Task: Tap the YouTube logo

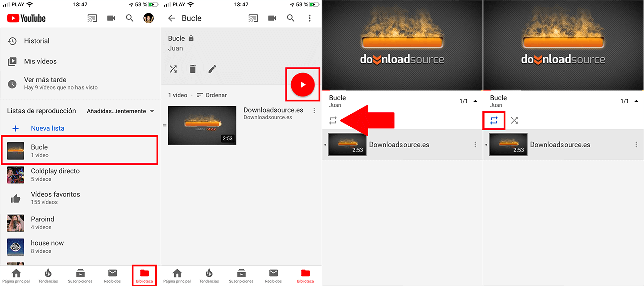Action: (x=26, y=18)
